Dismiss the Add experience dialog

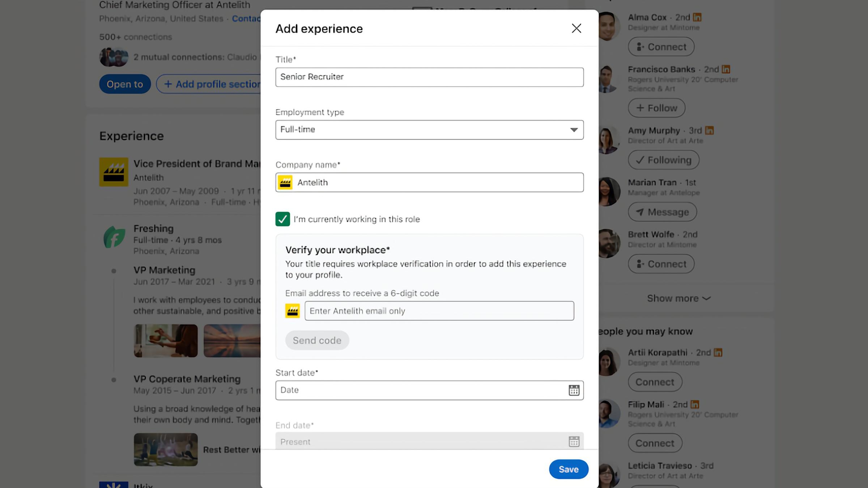(x=576, y=28)
